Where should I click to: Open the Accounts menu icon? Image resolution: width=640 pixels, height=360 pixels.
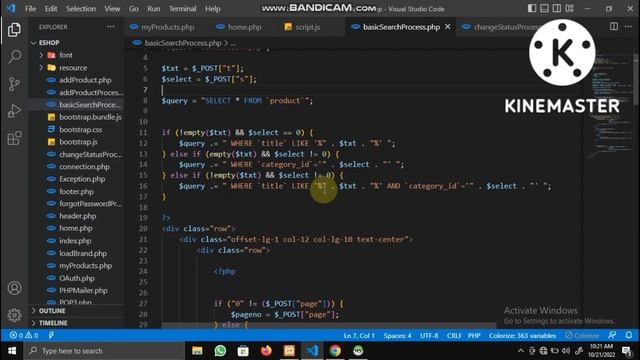pos(14,288)
